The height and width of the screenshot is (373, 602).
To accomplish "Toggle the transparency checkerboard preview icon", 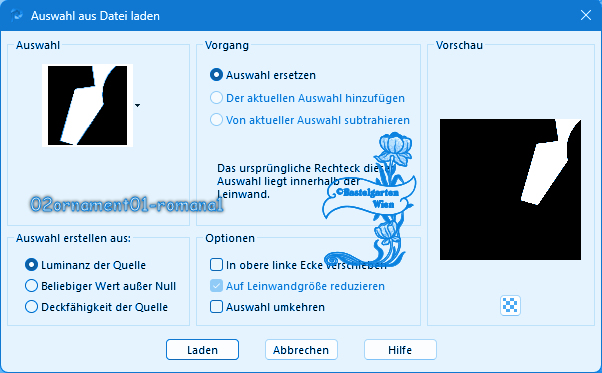I will [510, 305].
